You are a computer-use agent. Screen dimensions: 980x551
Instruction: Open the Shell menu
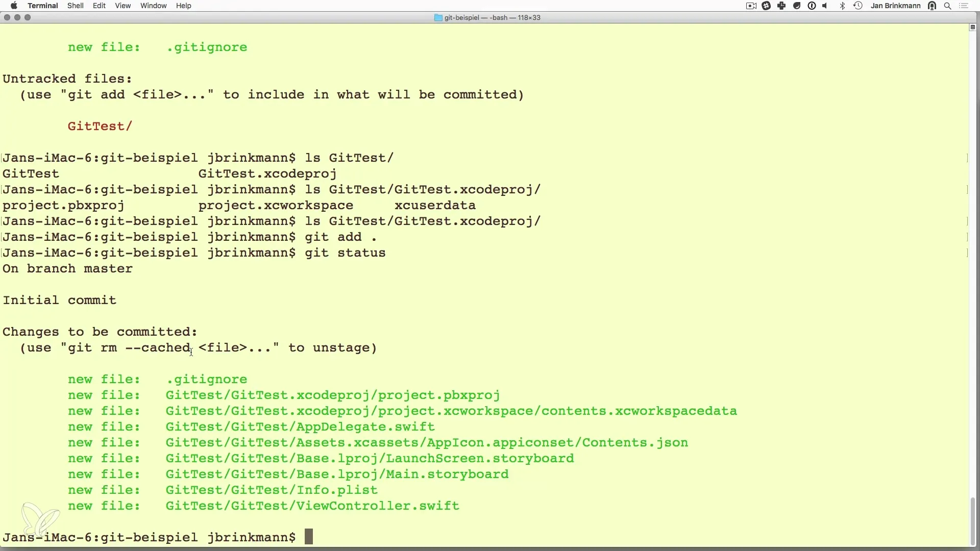click(x=76, y=6)
